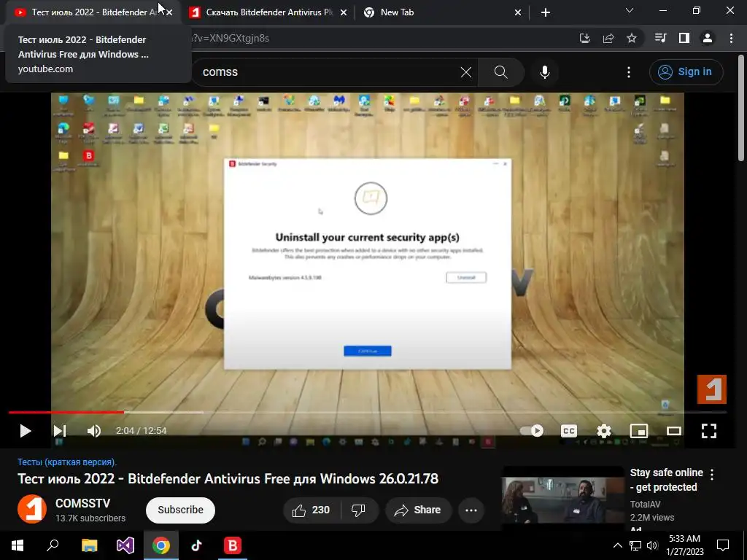Turn on closed captions
The image size is (747, 560).
[569, 431]
